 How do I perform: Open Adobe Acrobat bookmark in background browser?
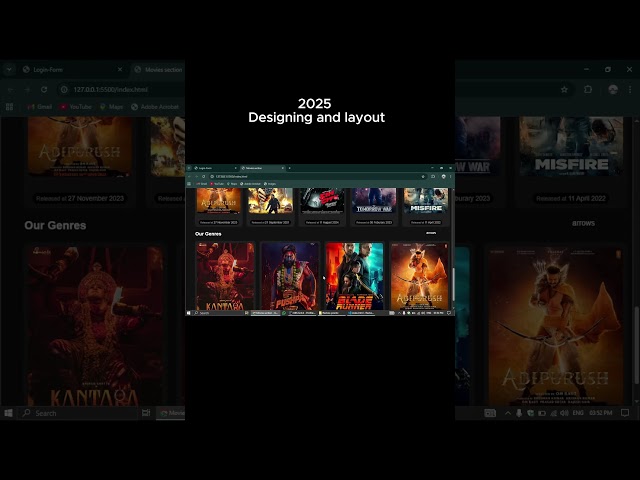155,107
